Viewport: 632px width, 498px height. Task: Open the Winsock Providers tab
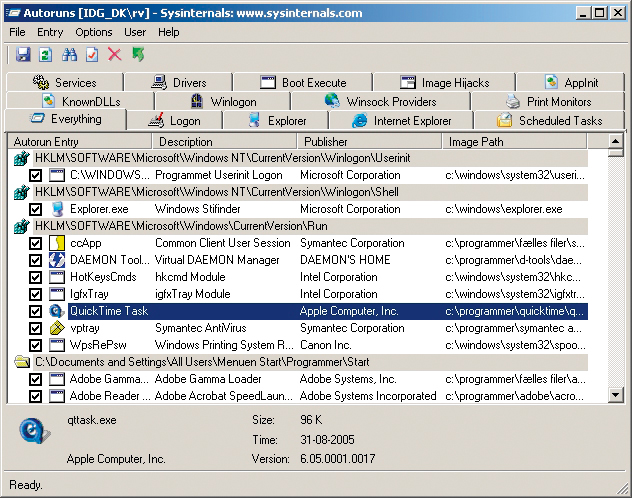[380, 101]
